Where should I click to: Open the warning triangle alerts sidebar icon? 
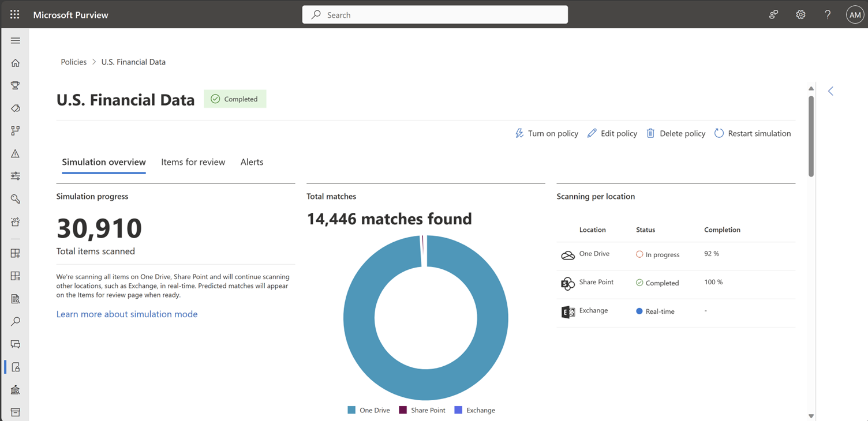coord(16,153)
